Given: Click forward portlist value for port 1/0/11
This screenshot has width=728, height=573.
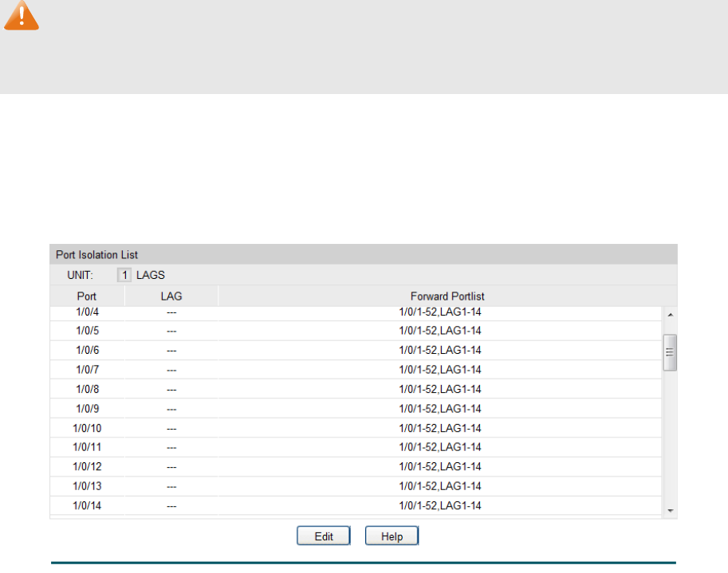Looking at the screenshot, I should click(x=440, y=447).
